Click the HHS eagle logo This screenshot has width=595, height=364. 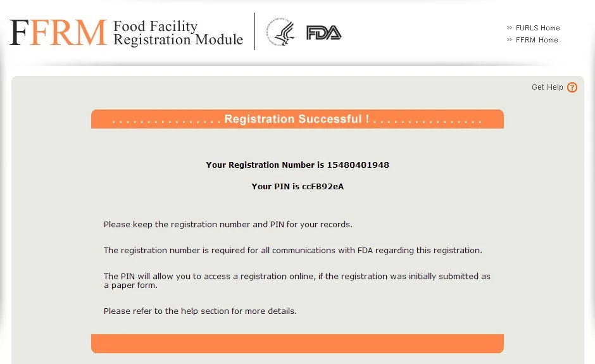tap(280, 32)
